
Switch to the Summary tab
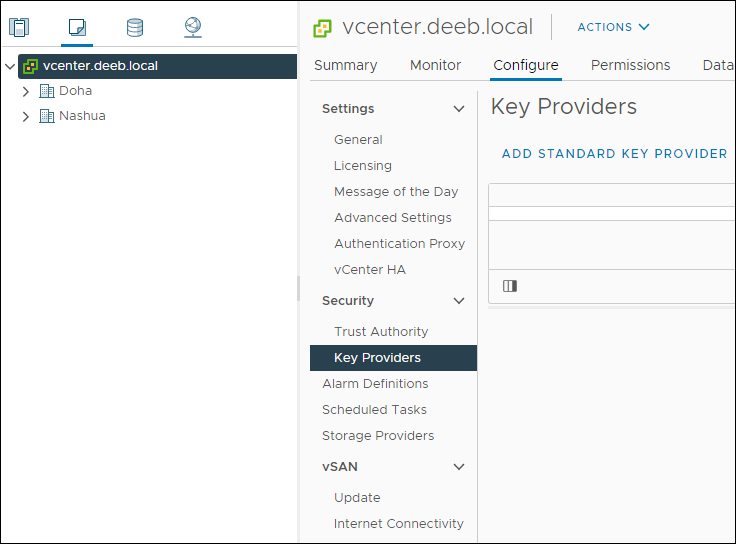pyautogui.click(x=345, y=65)
